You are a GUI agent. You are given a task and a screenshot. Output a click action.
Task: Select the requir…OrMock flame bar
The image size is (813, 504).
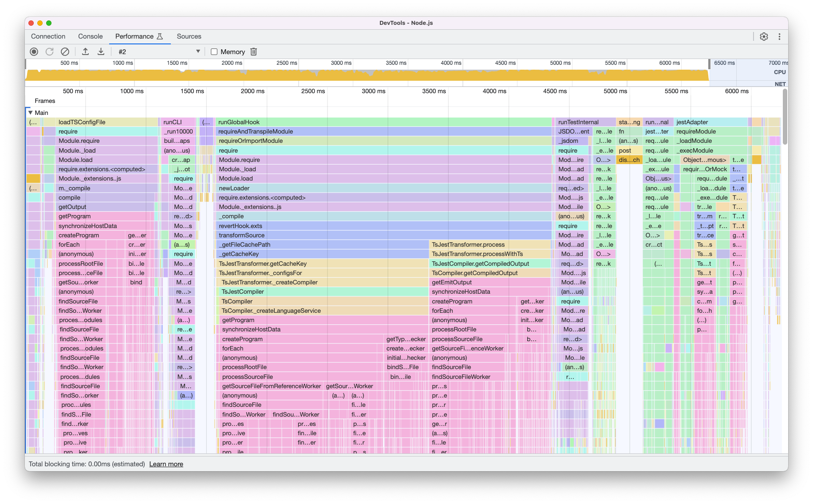(704, 169)
